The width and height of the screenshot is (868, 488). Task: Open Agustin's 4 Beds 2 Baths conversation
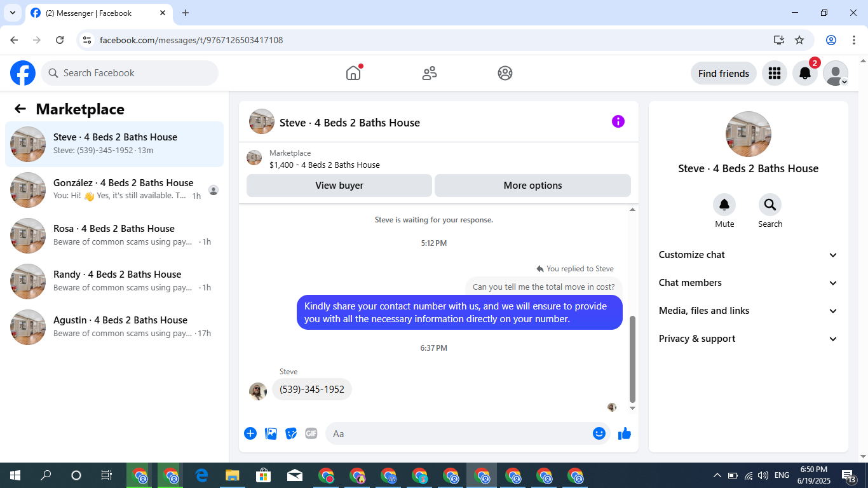pyautogui.click(x=114, y=327)
